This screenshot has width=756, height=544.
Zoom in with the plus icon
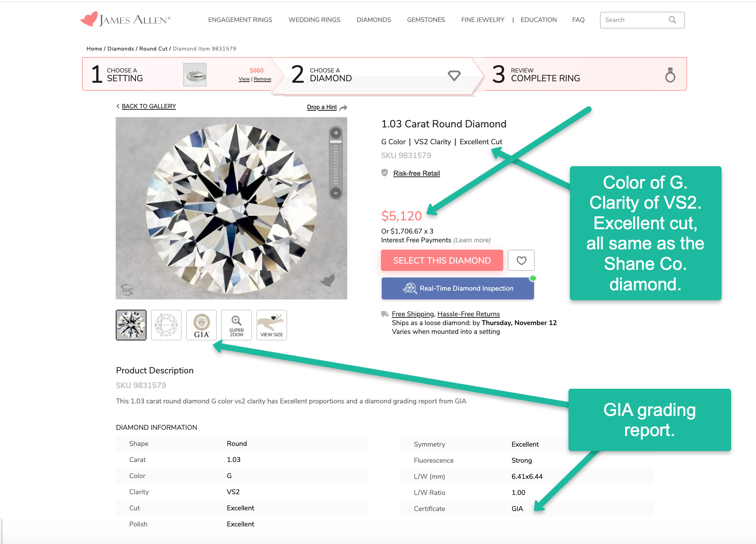(x=336, y=133)
